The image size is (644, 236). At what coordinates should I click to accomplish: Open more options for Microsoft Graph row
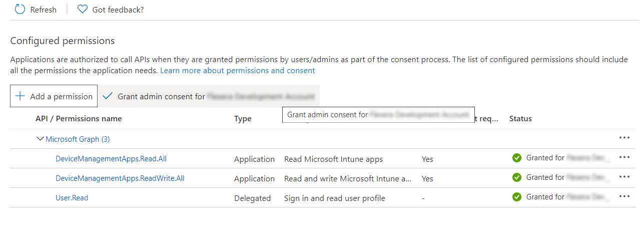[624, 137]
